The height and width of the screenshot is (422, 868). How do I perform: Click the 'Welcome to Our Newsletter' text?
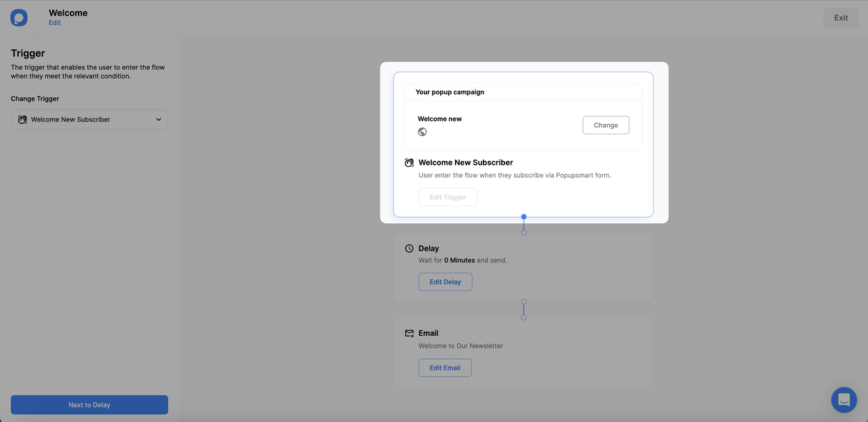[460, 345]
